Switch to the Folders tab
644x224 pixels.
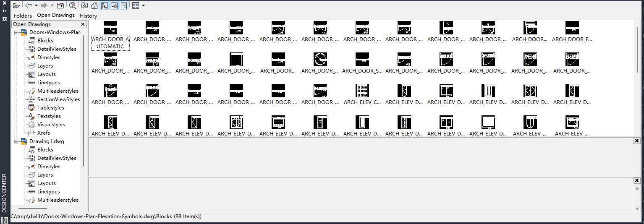23,16
